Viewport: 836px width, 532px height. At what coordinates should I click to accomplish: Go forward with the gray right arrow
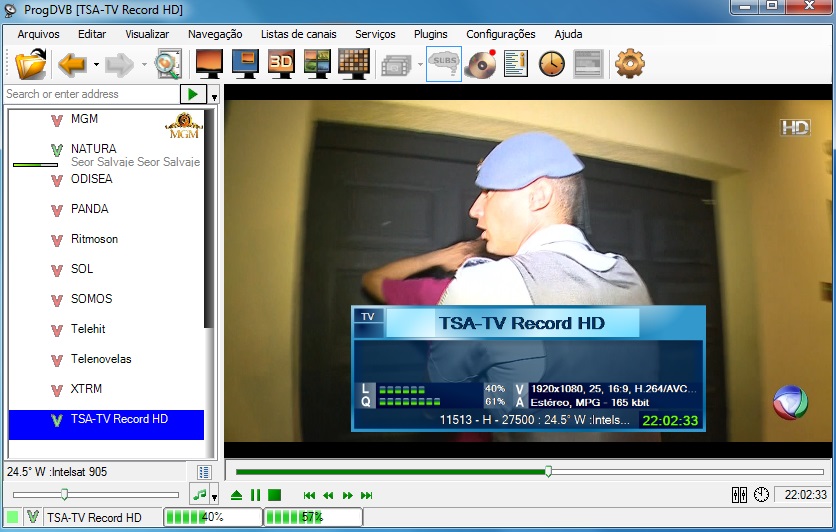coord(119,65)
